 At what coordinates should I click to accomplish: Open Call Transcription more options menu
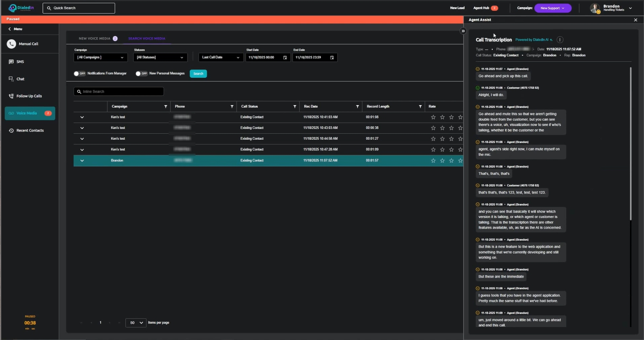pos(560,40)
